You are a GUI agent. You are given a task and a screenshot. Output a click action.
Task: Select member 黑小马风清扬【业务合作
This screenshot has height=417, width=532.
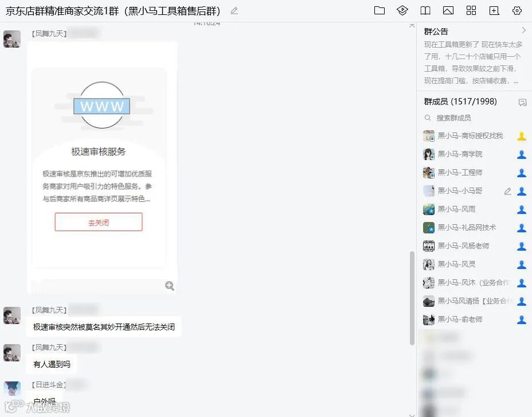474,301
